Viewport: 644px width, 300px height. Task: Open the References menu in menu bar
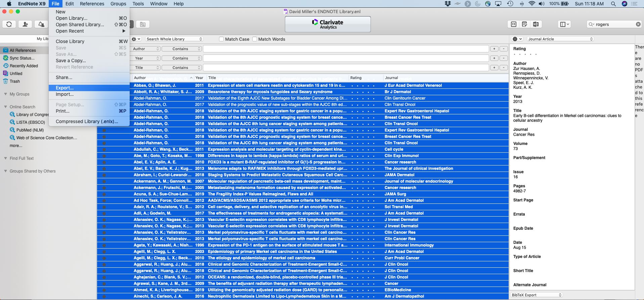[x=92, y=4]
